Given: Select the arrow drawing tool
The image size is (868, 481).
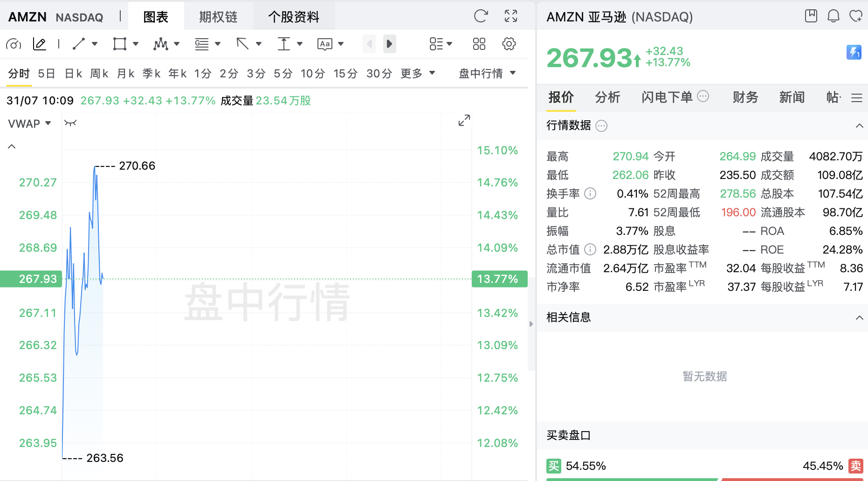Looking at the screenshot, I should pyautogui.click(x=242, y=44).
